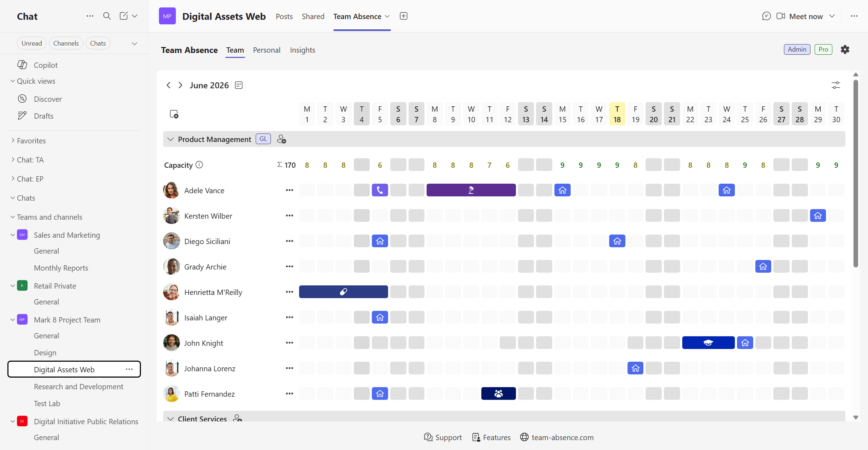
Task: Select the Insights view tab
Action: [303, 50]
